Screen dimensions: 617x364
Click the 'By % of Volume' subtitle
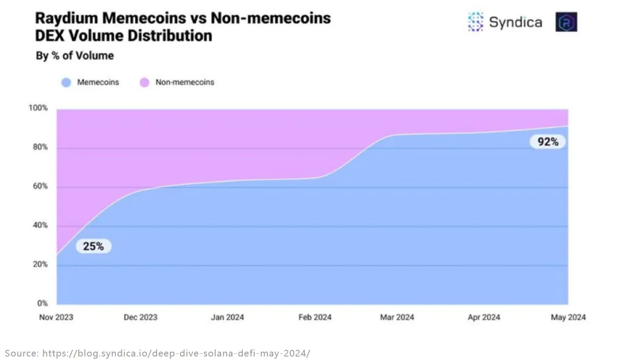pyautogui.click(x=75, y=56)
